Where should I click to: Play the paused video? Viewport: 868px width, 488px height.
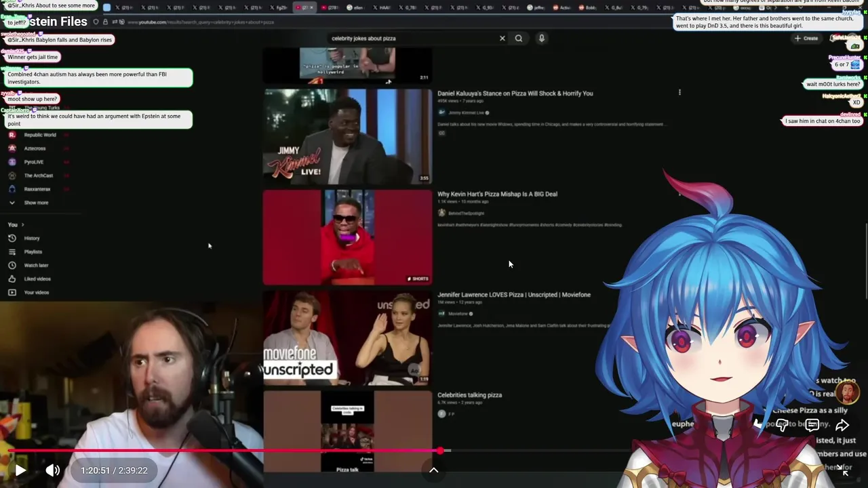[20, 470]
